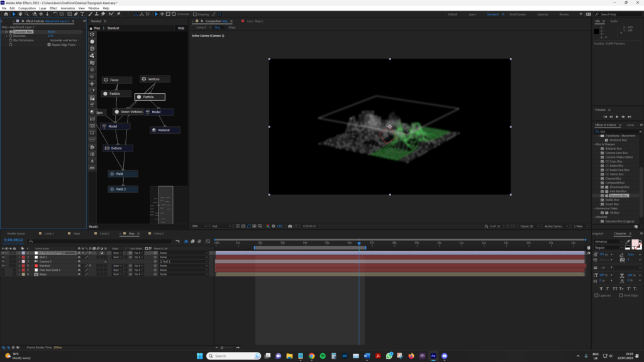Open the Camera 1 parent dropdown showing 2. Null 1
The image size is (644, 362).
coord(183,261)
